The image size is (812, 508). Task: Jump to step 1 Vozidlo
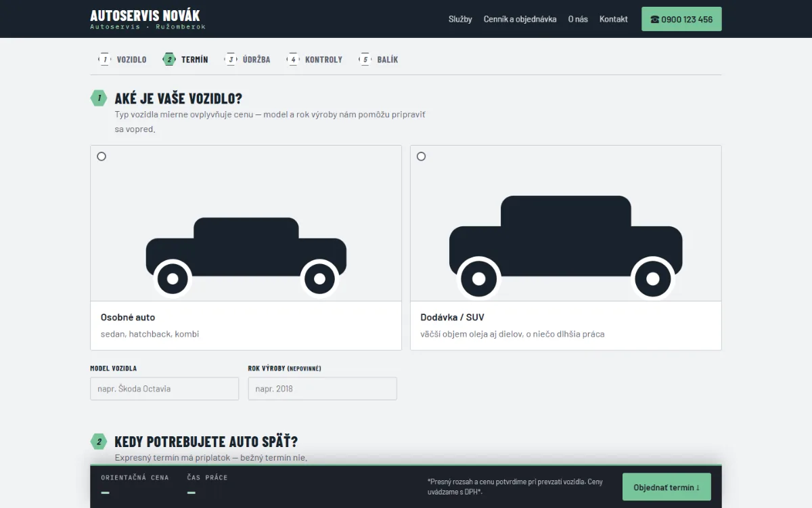[122, 60]
